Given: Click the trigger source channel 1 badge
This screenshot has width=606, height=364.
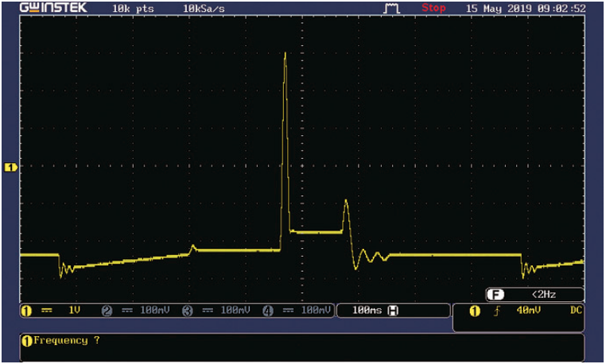Looking at the screenshot, I should 475,311.
